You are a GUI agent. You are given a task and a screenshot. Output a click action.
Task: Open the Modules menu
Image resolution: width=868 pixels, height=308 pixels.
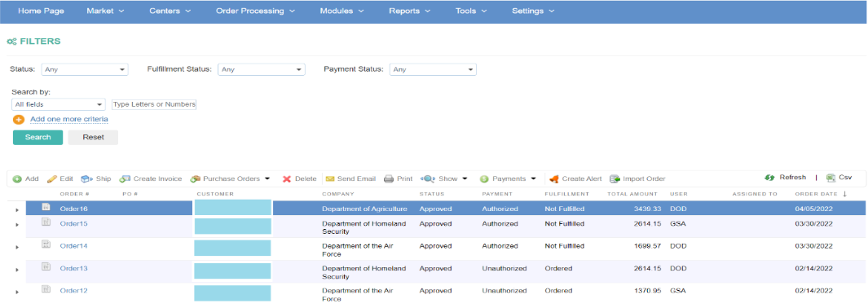click(341, 11)
